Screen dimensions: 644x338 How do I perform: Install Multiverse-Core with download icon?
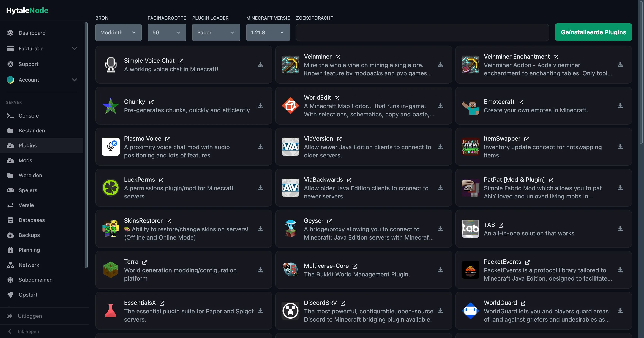pos(440,270)
